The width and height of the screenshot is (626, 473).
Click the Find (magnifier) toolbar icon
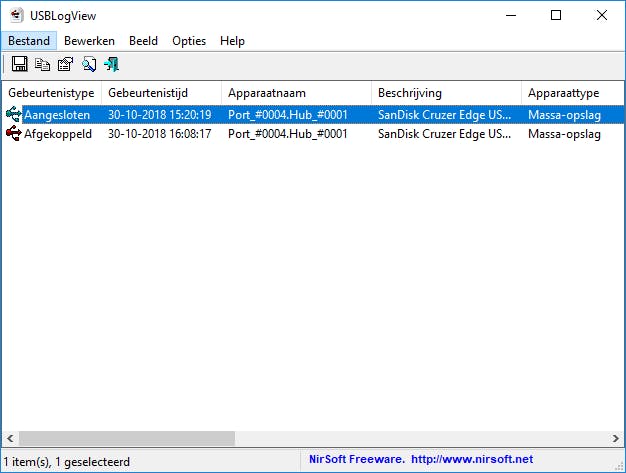pyautogui.click(x=88, y=65)
